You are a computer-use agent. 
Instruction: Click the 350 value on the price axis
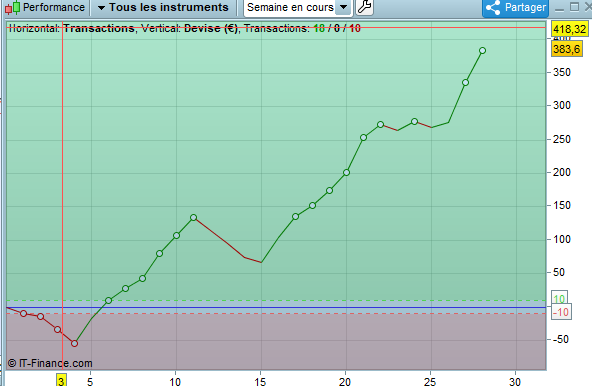click(562, 72)
